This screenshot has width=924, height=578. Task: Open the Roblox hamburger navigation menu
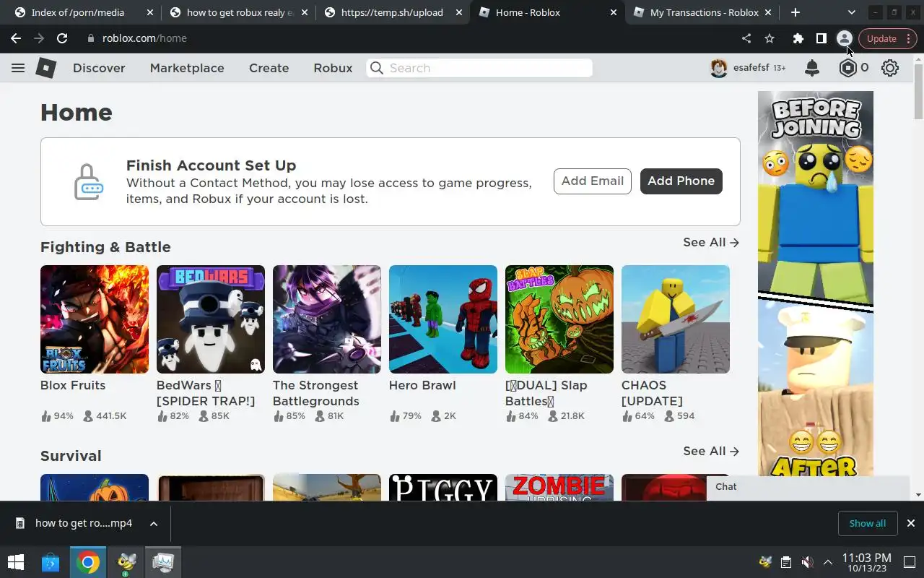click(18, 68)
